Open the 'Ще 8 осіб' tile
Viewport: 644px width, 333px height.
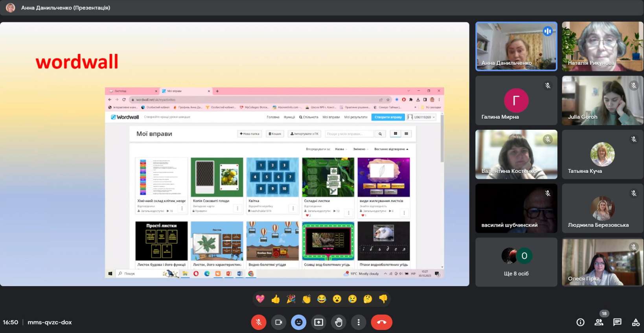516,262
